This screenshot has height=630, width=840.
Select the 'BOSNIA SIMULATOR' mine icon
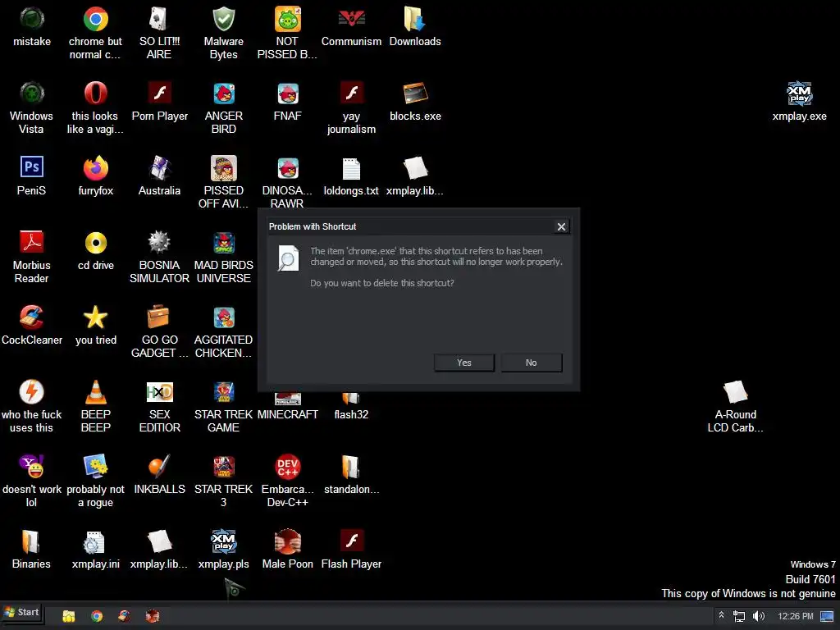coord(159,257)
